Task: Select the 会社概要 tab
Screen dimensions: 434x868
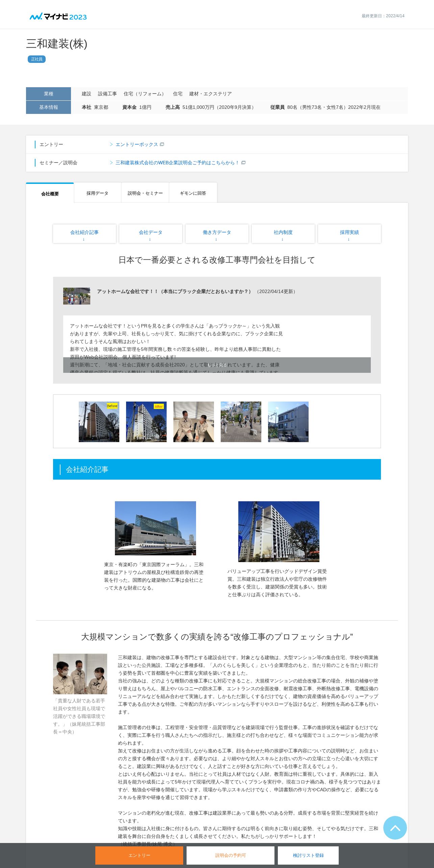Action: click(x=50, y=193)
